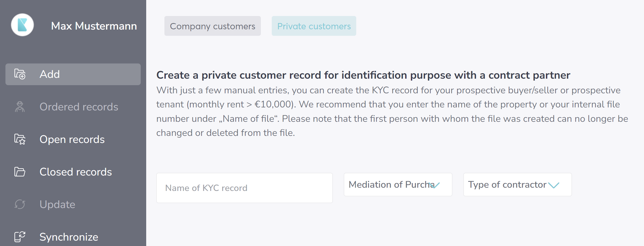Viewport: 644px width, 246px height.
Task: Click the Open records star-folder icon
Action: [20, 139]
